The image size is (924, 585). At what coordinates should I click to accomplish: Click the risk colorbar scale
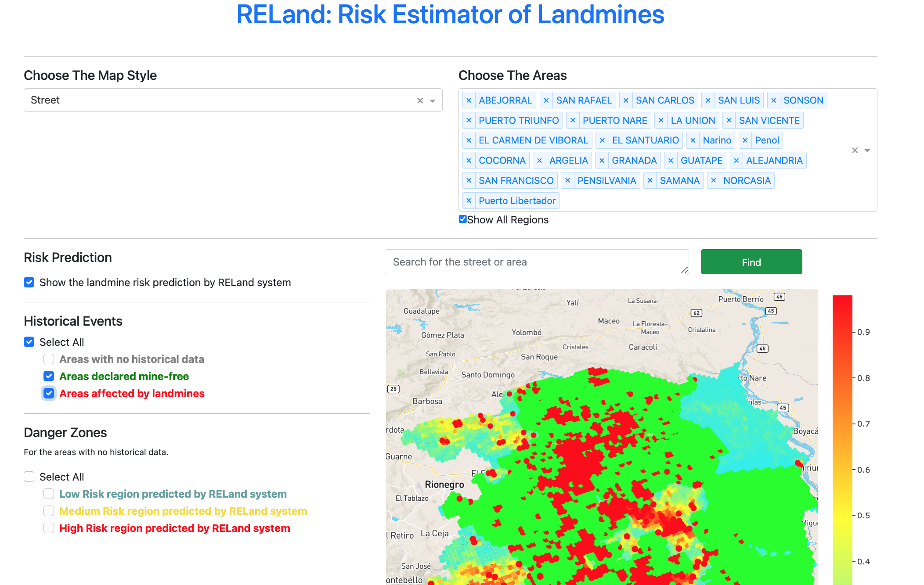842,439
